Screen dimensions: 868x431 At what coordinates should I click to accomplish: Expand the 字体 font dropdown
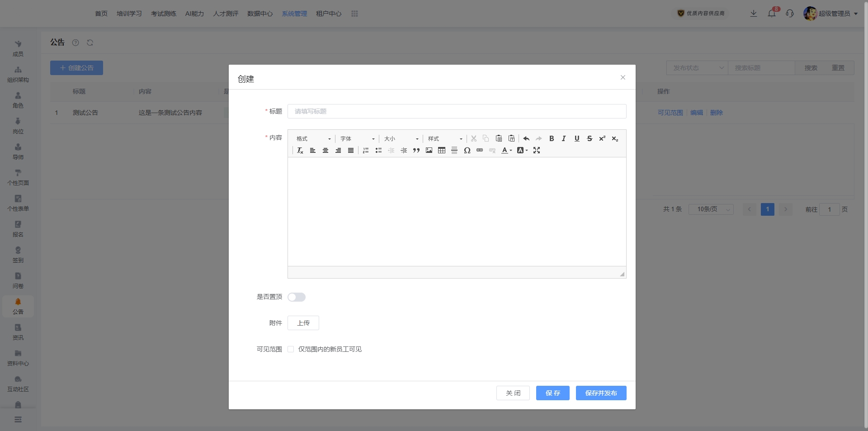point(357,139)
